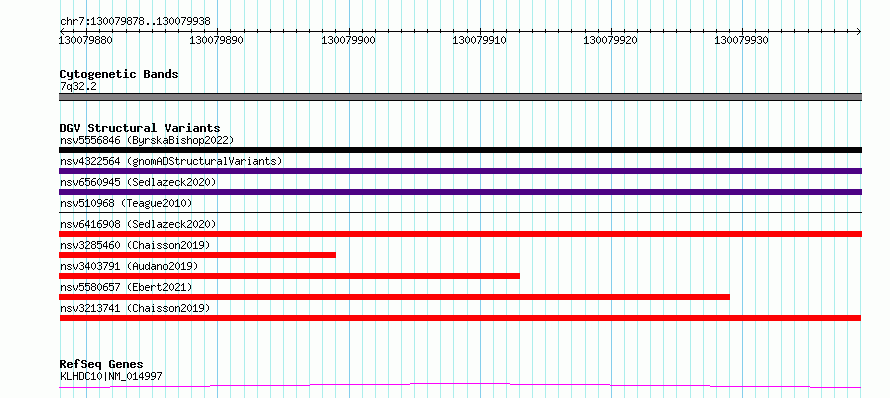This screenshot has width=890, height=398.
Task: Click the DGV Structural Variants heading
Action: (x=140, y=128)
